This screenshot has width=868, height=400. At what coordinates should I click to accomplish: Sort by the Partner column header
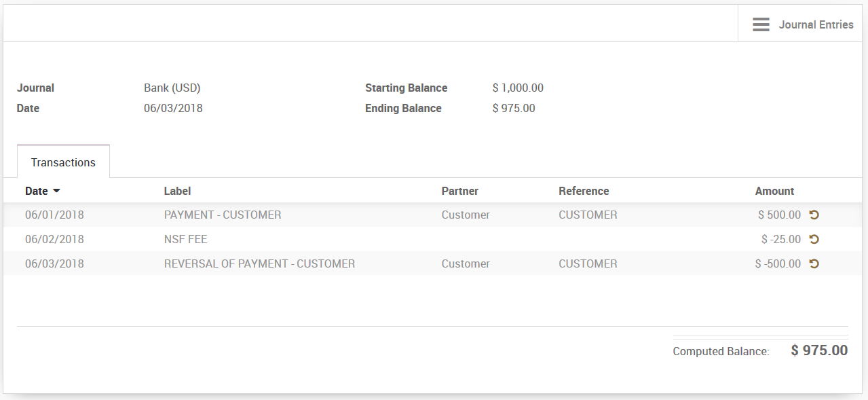point(459,191)
